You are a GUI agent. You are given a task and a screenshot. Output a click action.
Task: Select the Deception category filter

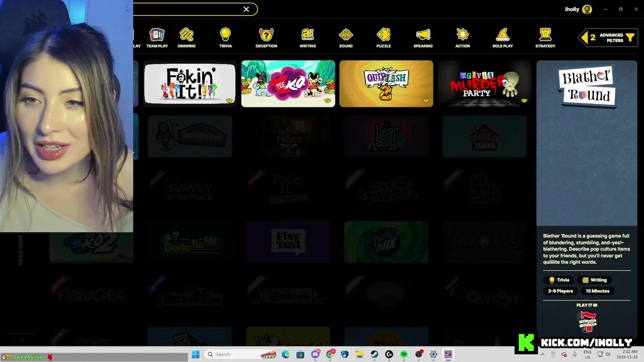coord(266,38)
